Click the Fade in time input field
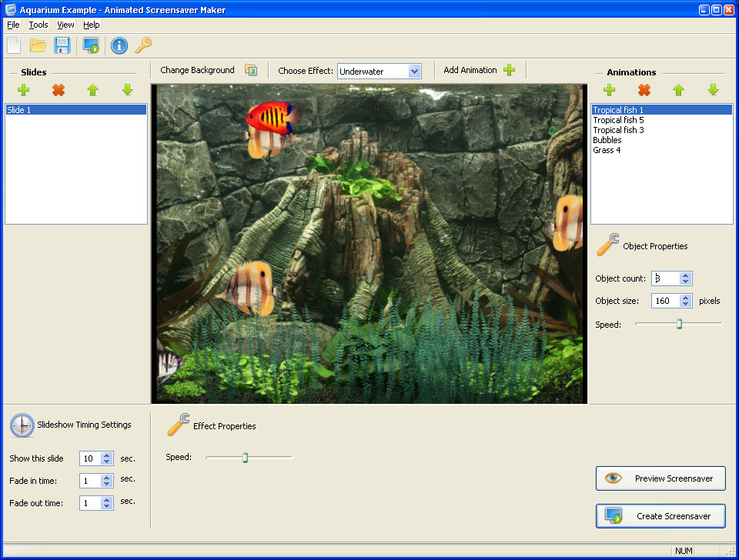Image resolution: width=739 pixels, height=560 pixels. pyautogui.click(x=91, y=481)
